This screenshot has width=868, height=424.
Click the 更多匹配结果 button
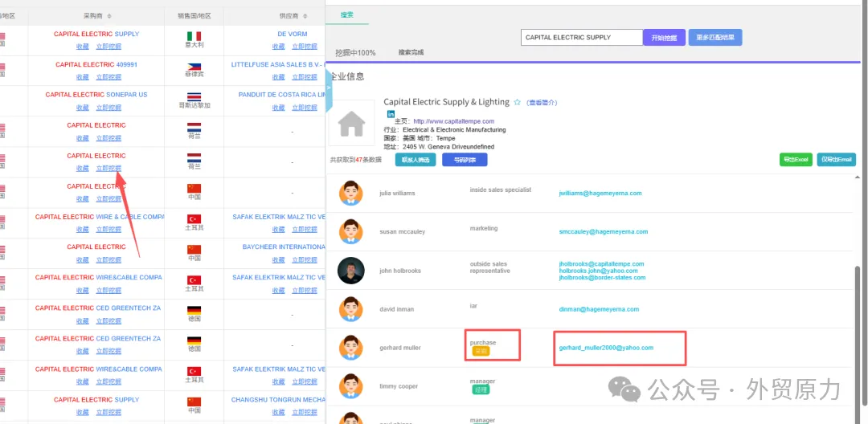[x=714, y=37]
